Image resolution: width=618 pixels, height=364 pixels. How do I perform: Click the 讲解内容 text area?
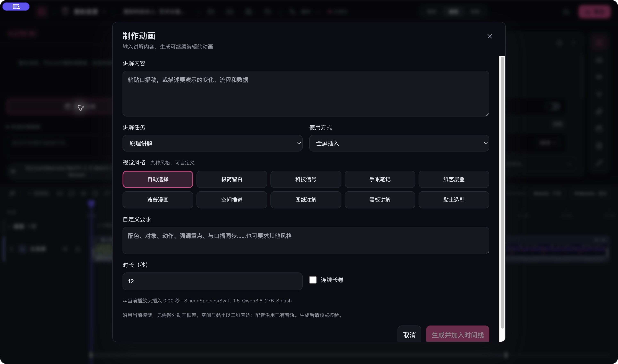pos(306,93)
